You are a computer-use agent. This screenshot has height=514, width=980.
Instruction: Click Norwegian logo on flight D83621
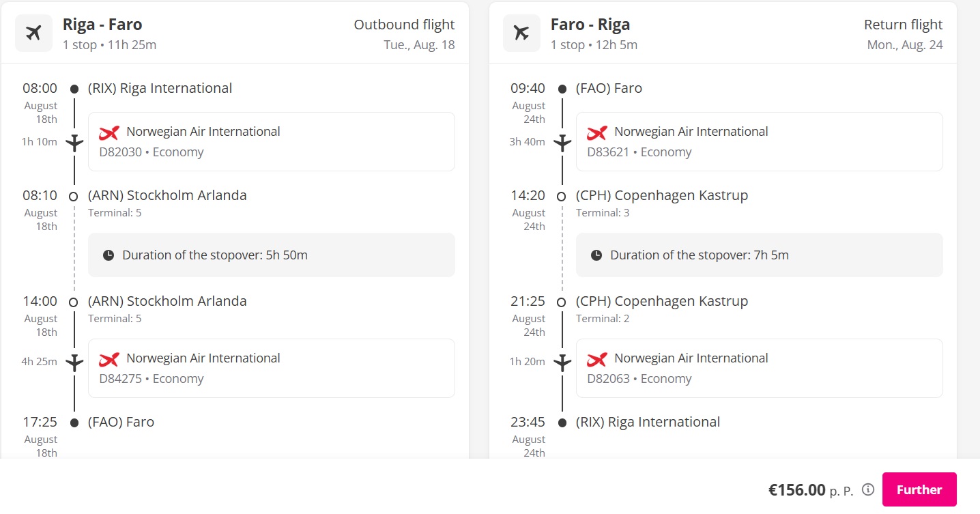point(597,132)
